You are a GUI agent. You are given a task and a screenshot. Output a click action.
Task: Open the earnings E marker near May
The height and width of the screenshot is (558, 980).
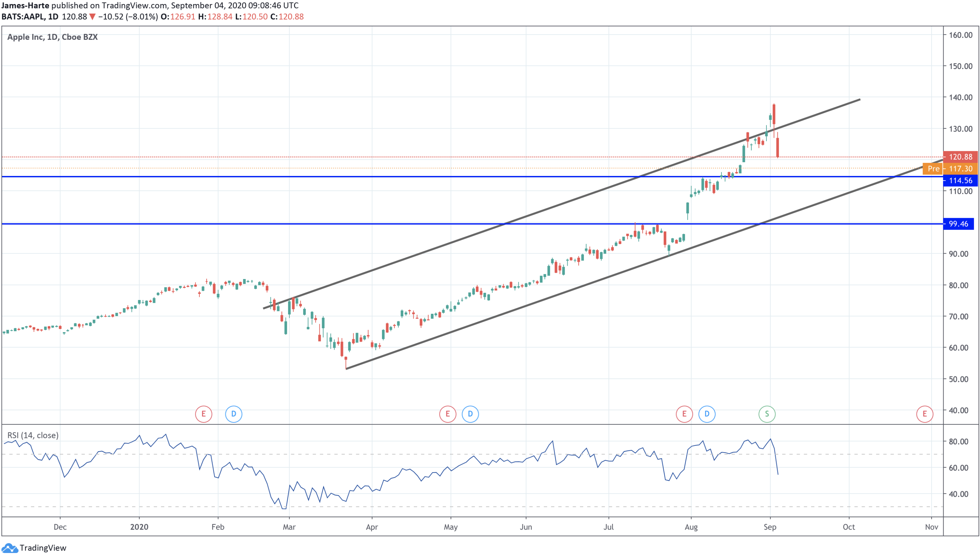(x=447, y=414)
